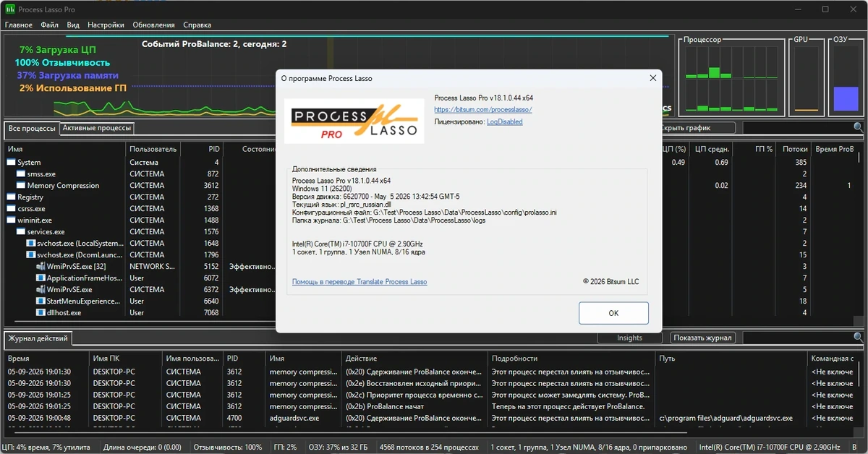Click the WmiPrvSE.exe PID 6372 icon
Image resolution: width=868 pixels, height=454 pixels.
[x=41, y=290]
